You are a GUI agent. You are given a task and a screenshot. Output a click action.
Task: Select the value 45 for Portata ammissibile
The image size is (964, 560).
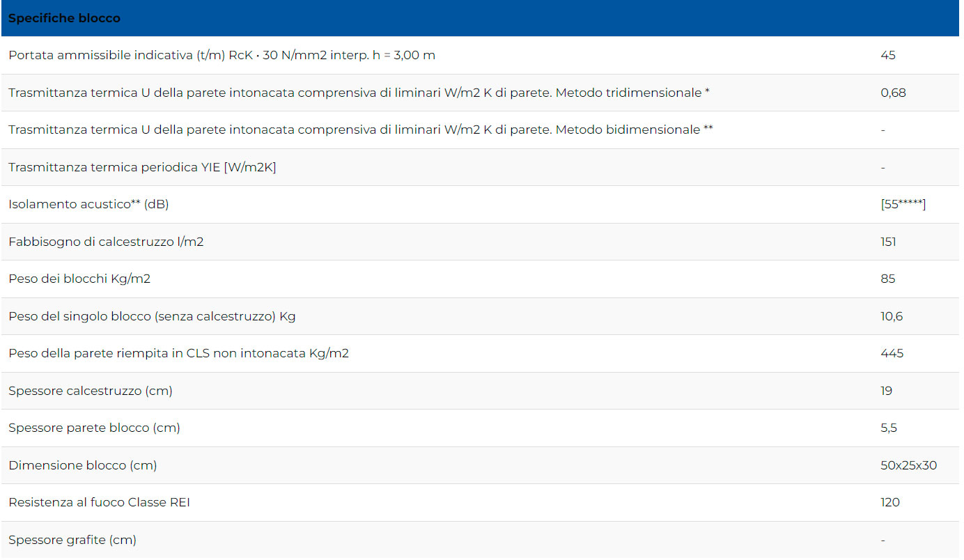pyautogui.click(x=887, y=55)
